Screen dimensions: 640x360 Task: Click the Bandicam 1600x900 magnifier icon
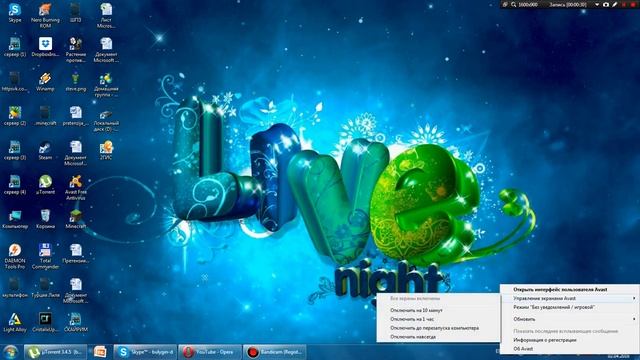pos(514,4)
